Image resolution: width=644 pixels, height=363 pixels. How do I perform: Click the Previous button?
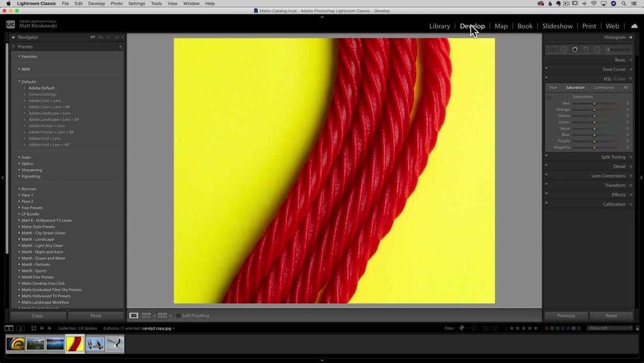[566, 316]
